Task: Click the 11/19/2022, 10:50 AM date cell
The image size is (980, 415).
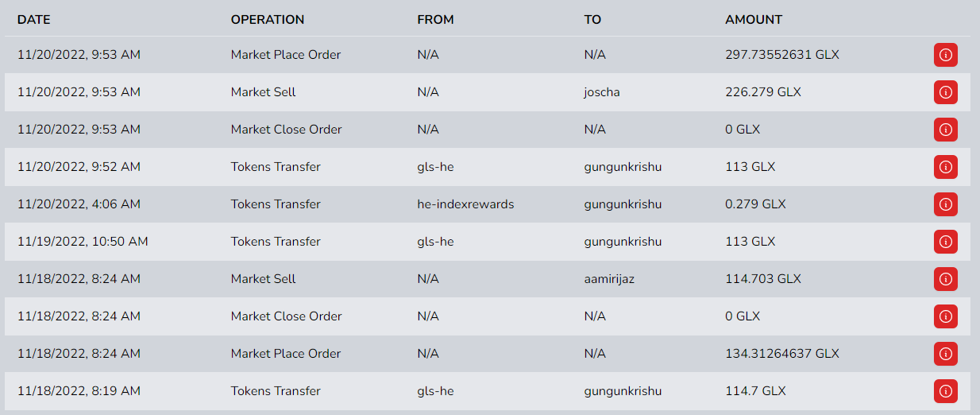Action: point(83,242)
